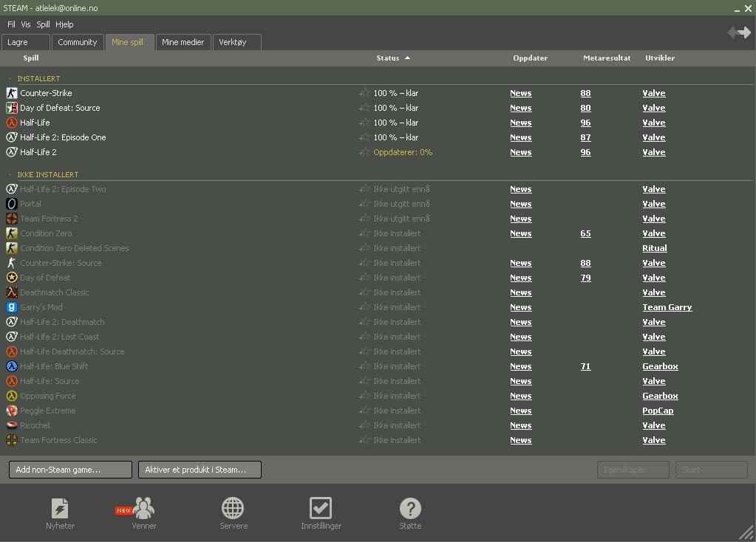Image resolution: width=756 pixels, height=542 pixels.
Task: Click the Half-Life 2: Episode One icon
Action: click(12, 137)
